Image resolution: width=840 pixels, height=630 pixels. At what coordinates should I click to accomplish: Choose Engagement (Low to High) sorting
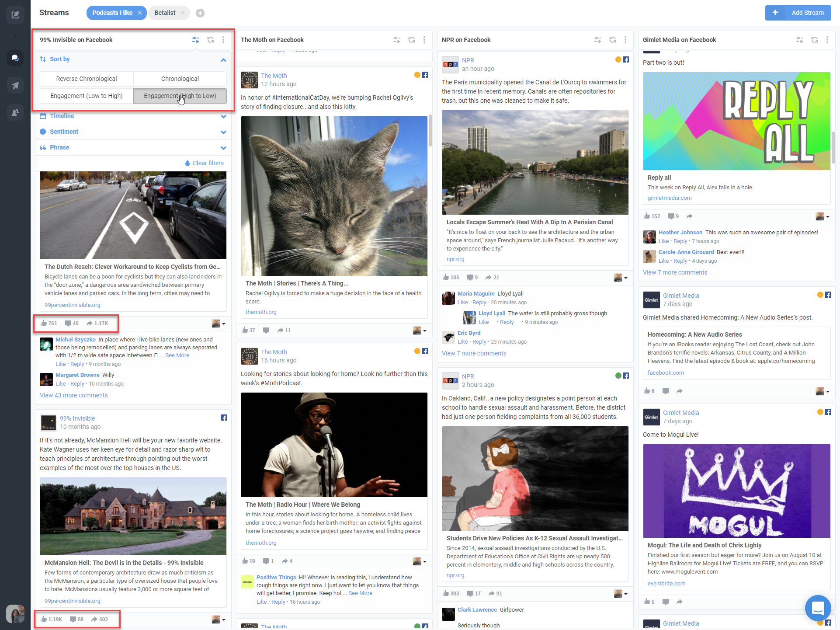point(87,96)
